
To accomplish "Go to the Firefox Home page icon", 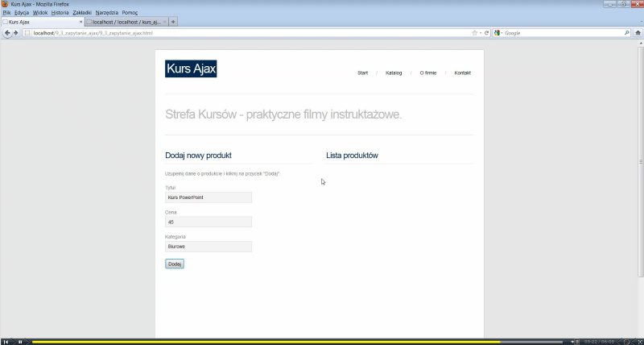I will (x=638, y=33).
